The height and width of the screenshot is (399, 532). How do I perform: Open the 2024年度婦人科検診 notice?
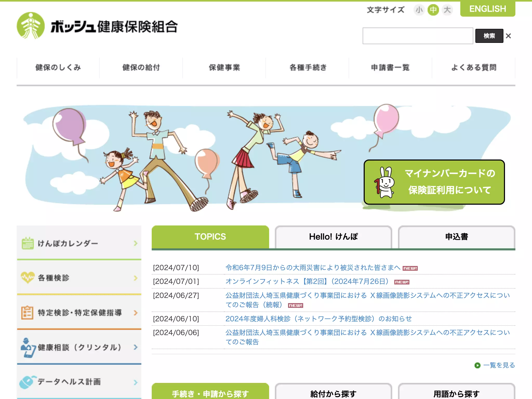click(319, 319)
